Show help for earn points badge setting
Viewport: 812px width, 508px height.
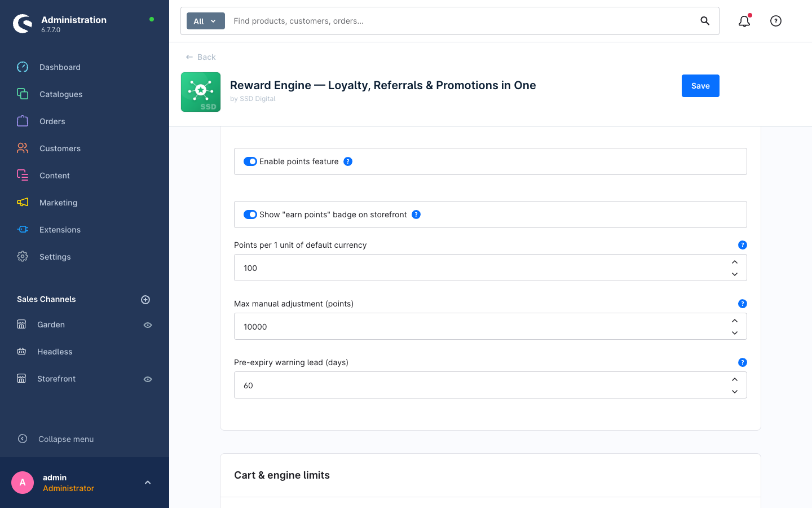pos(416,214)
